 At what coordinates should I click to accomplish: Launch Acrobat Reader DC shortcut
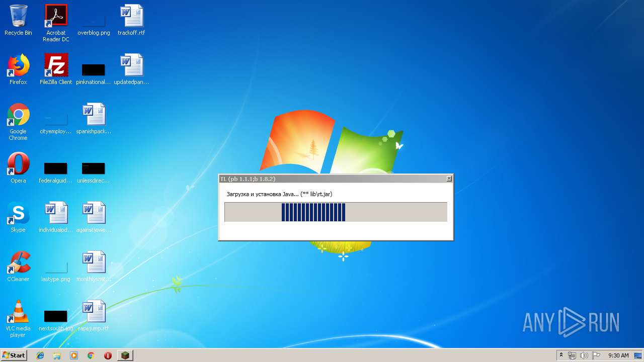coord(56,23)
